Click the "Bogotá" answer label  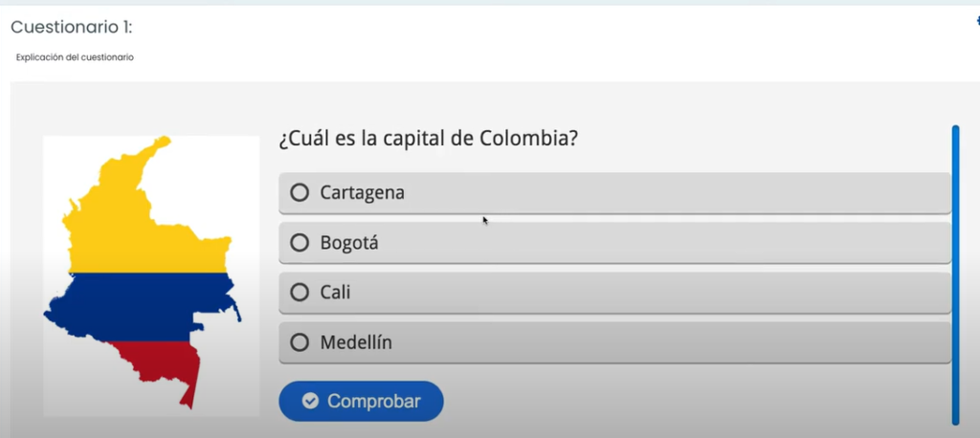pyautogui.click(x=349, y=243)
